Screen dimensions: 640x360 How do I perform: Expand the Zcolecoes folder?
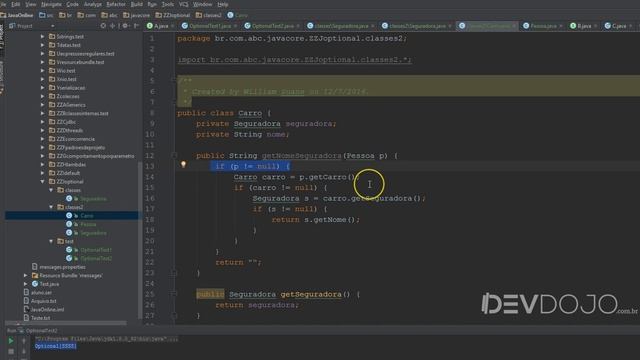tap(42, 96)
